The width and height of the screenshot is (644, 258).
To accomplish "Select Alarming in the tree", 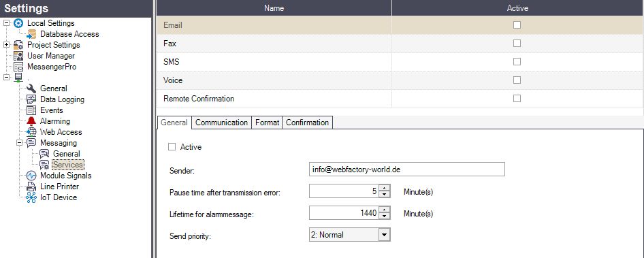I will (55, 121).
